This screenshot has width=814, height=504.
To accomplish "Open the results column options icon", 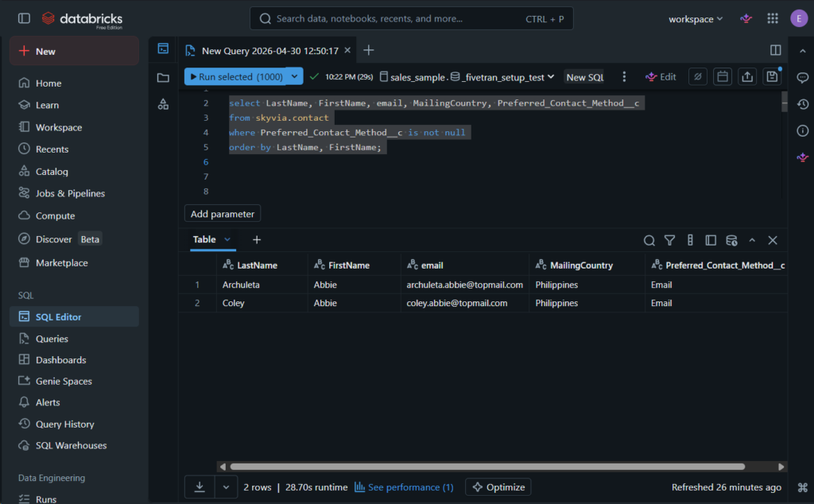I will (x=690, y=240).
